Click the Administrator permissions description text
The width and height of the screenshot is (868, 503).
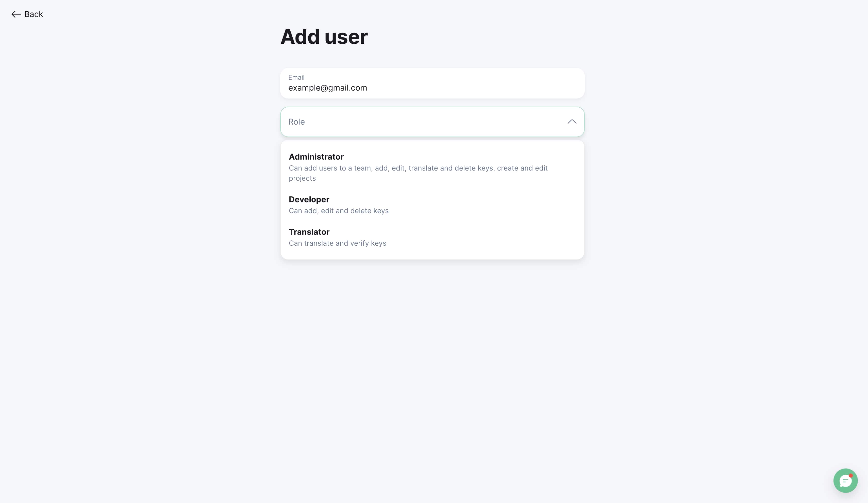(x=418, y=173)
